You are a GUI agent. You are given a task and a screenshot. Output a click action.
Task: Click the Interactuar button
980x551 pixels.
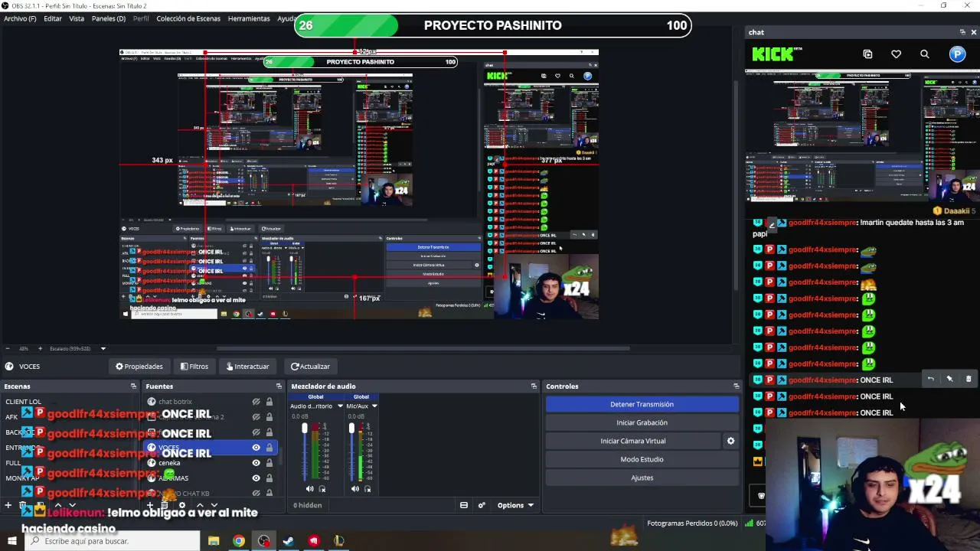coord(247,367)
